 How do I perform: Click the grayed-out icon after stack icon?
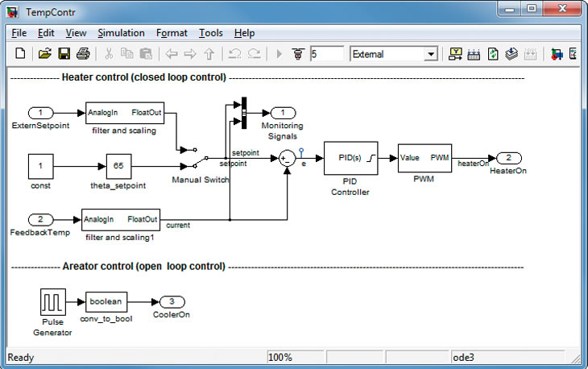530,54
